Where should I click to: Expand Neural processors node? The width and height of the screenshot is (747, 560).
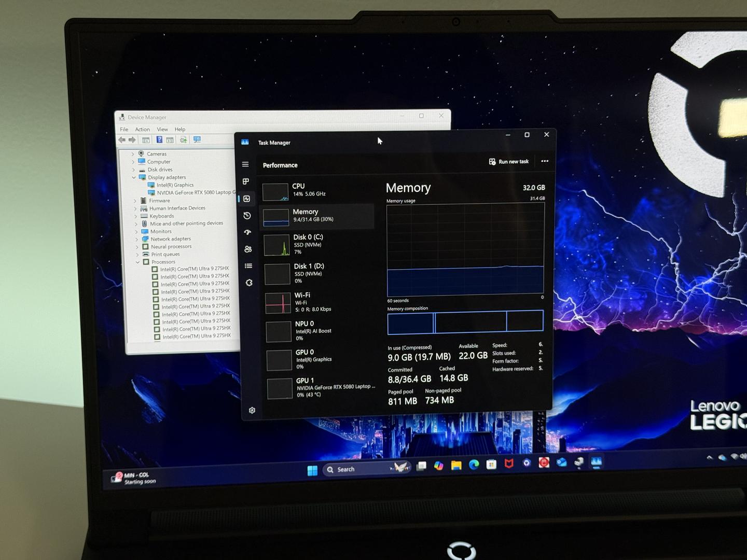[137, 247]
